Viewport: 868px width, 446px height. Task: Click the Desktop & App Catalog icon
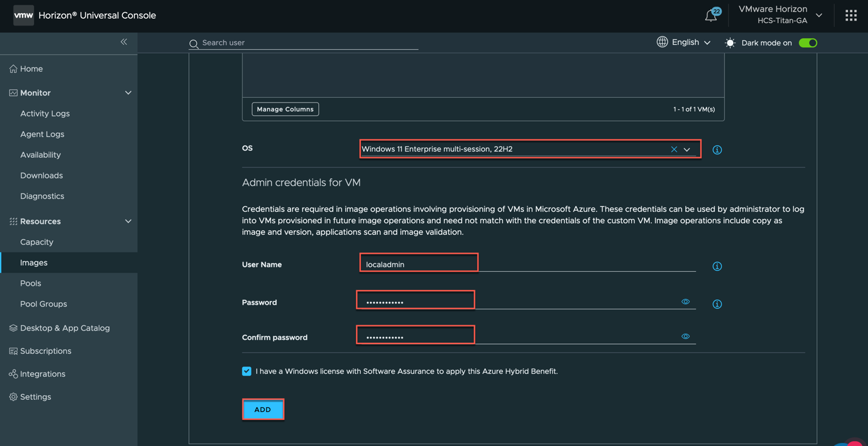13,328
